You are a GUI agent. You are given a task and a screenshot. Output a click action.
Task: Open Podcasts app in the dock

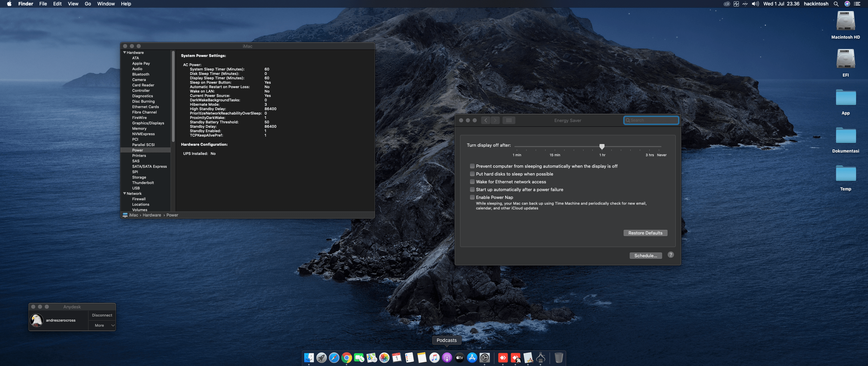(x=447, y=358)
